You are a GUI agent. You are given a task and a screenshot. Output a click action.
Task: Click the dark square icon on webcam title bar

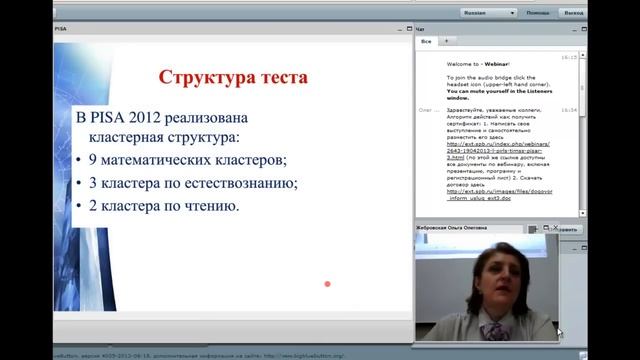coord(532,229)
